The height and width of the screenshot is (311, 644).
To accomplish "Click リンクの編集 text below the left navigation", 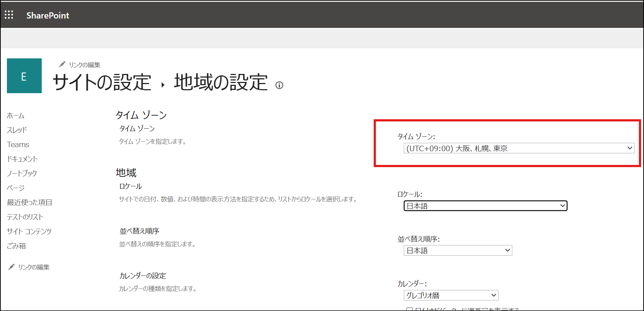I will tap(34, 267).
